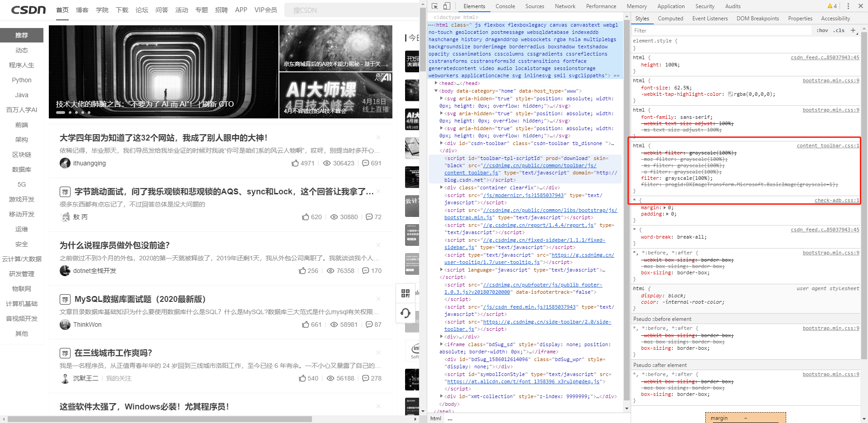Expand the div id csdn-toolbar node
This screenshot has height=423, width=868.
[x=442, y=143]
